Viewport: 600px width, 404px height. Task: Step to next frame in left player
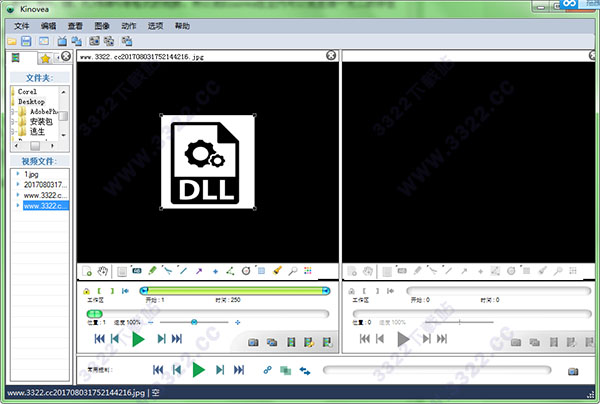161,339
